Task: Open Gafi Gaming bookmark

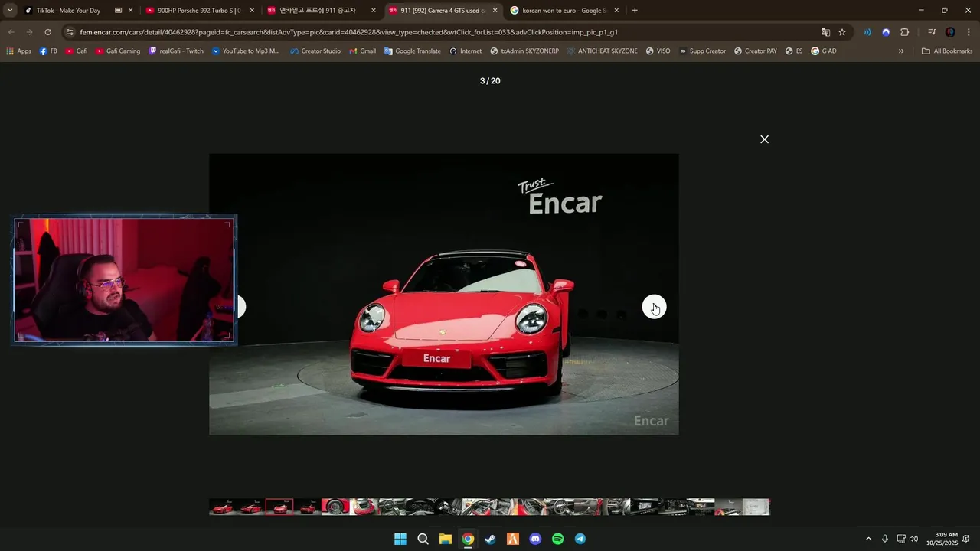Action: [x=118, y=51]
